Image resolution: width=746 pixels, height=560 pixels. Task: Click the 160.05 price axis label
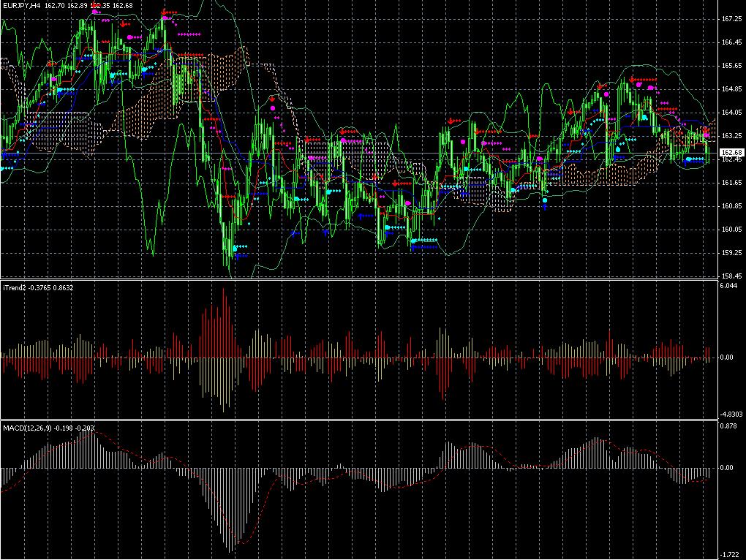[731, 229]
